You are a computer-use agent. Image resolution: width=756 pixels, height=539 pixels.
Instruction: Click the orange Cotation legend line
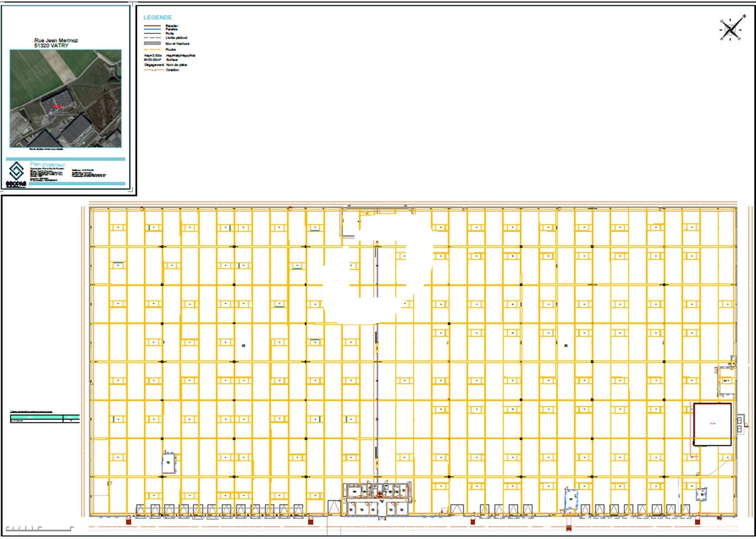coord(154,70)
